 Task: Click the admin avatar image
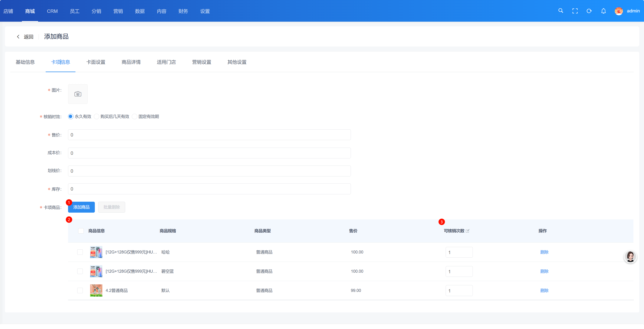[619, 11]
